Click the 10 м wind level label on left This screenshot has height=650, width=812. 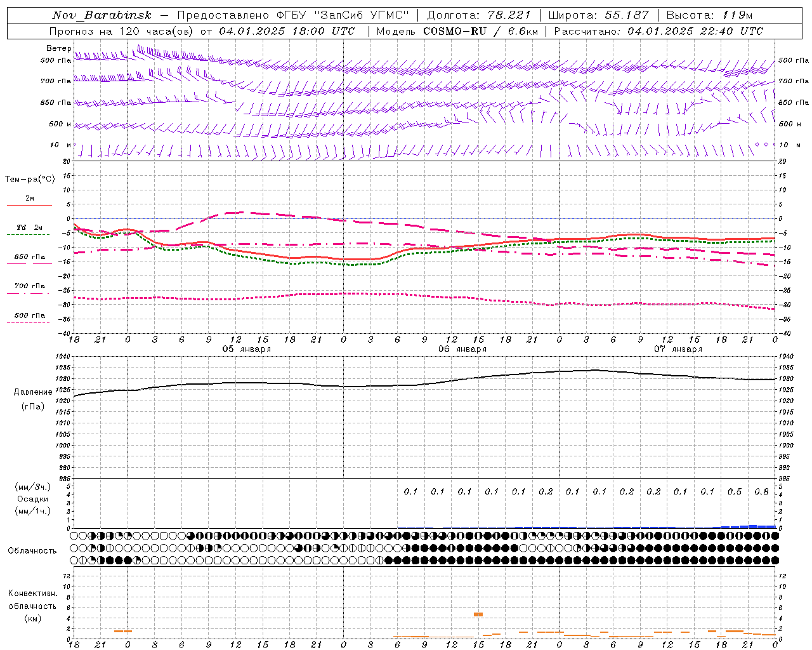click(x=61, y=145)
